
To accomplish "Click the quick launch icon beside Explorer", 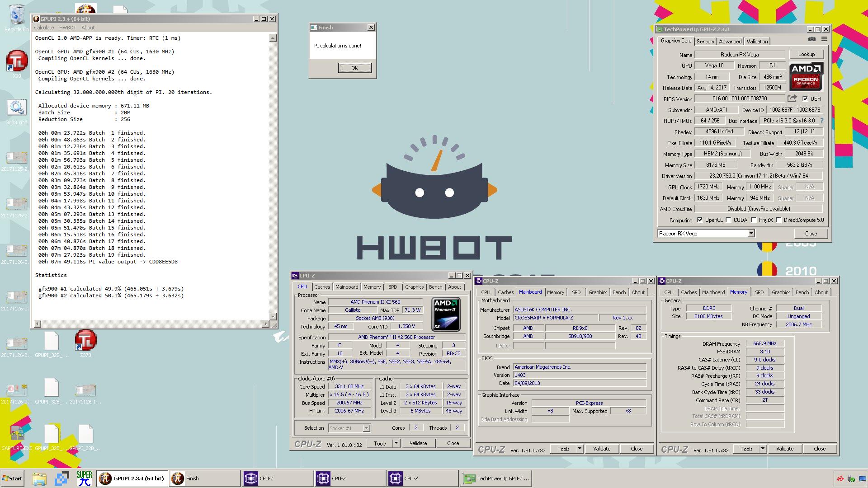I will 62,479.
